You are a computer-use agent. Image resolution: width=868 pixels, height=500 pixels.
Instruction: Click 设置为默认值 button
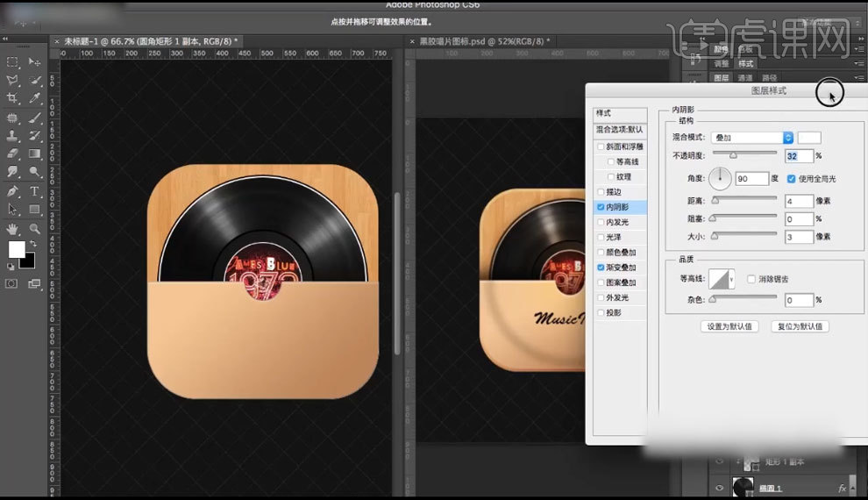[x=729, y=326]
